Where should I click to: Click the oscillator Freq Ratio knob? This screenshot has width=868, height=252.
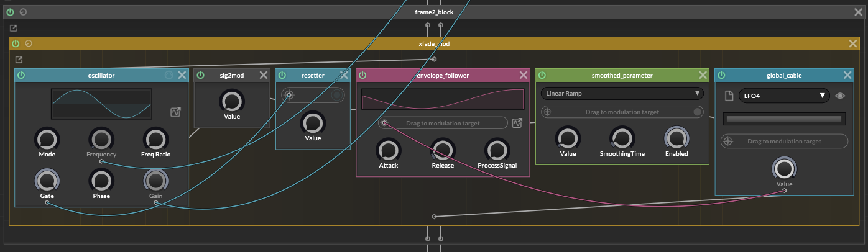(155, 139)
